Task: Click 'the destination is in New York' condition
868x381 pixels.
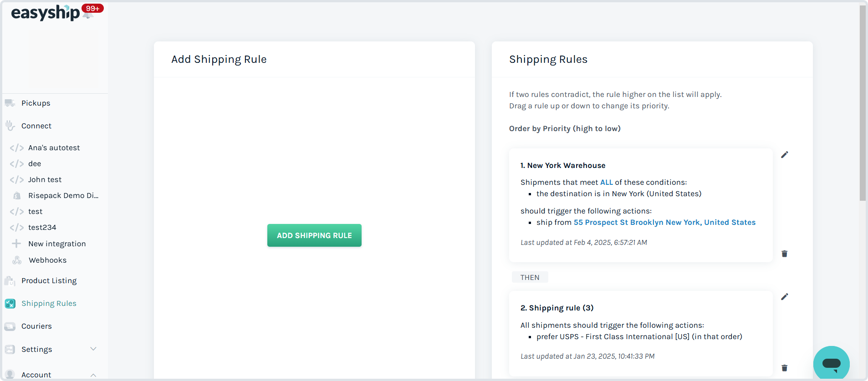Action: (x=619, y=193)
